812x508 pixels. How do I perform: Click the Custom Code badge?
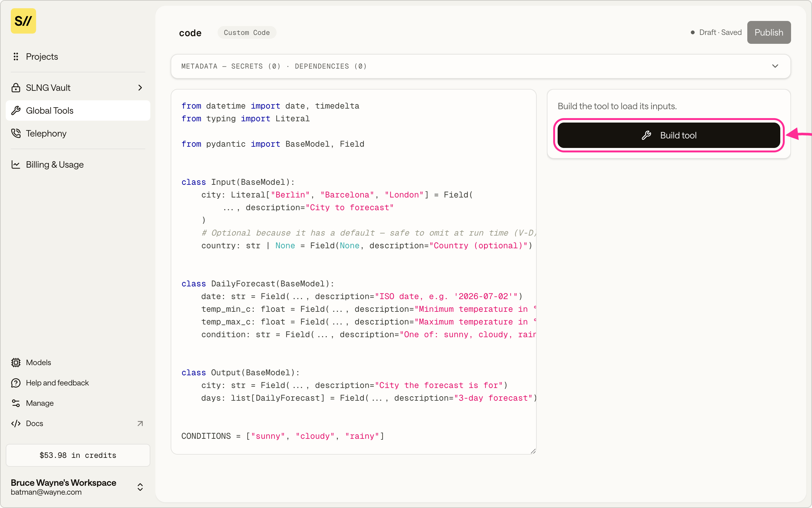coord(247,33)
